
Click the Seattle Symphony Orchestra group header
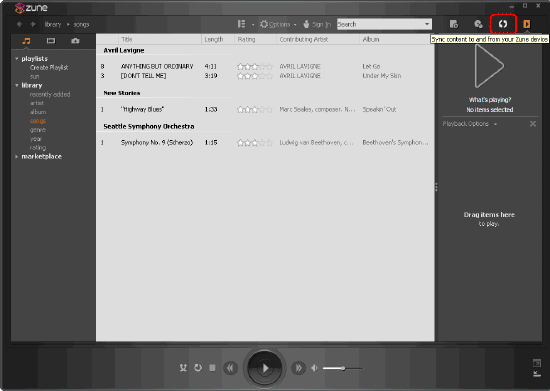(x=149, y=126)
